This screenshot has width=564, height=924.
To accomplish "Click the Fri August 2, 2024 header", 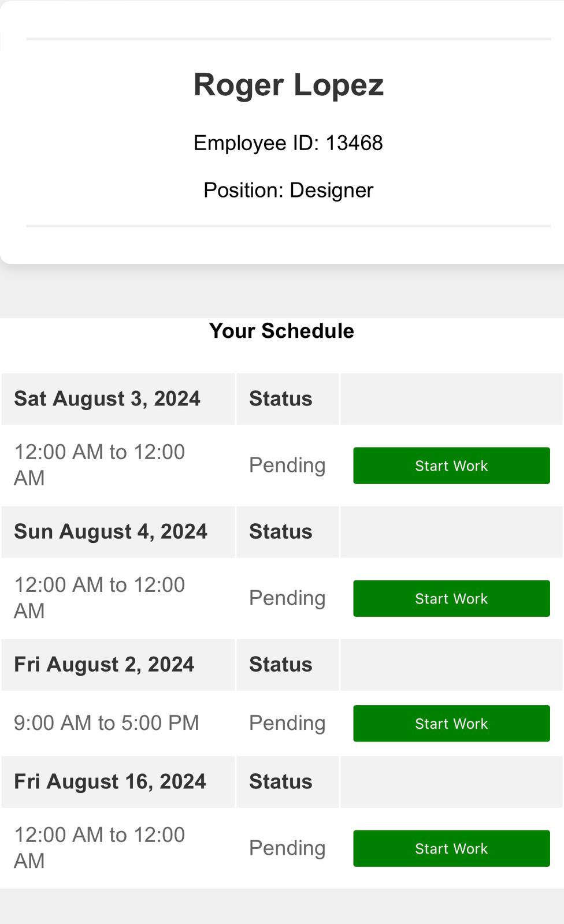I will click(104, 665).
